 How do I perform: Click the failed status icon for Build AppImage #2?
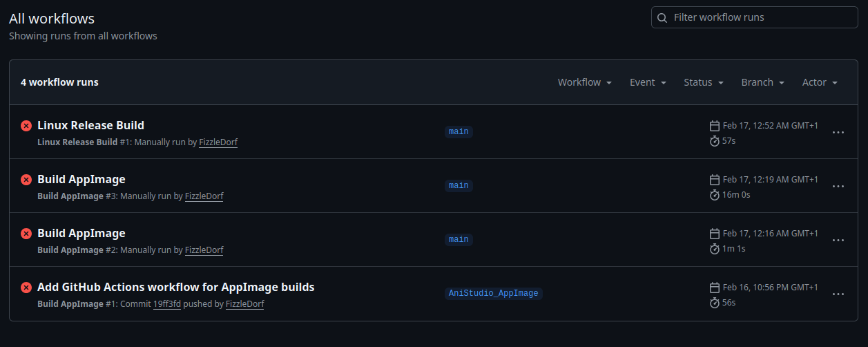tap(26, 234)
